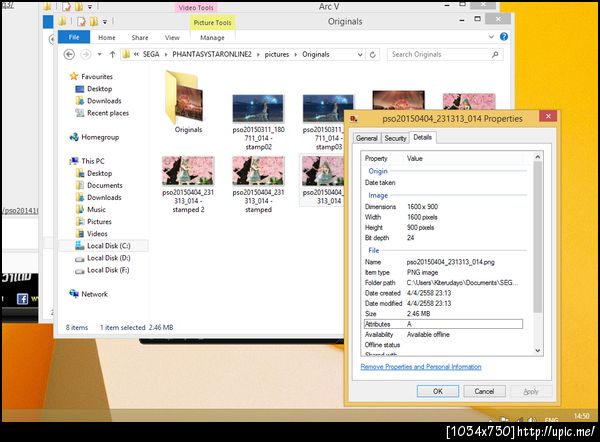The height and width of the screenshot is (442, 600).
Task: Open the Manage ribbon tab
Action: click(x=212, y=38)
